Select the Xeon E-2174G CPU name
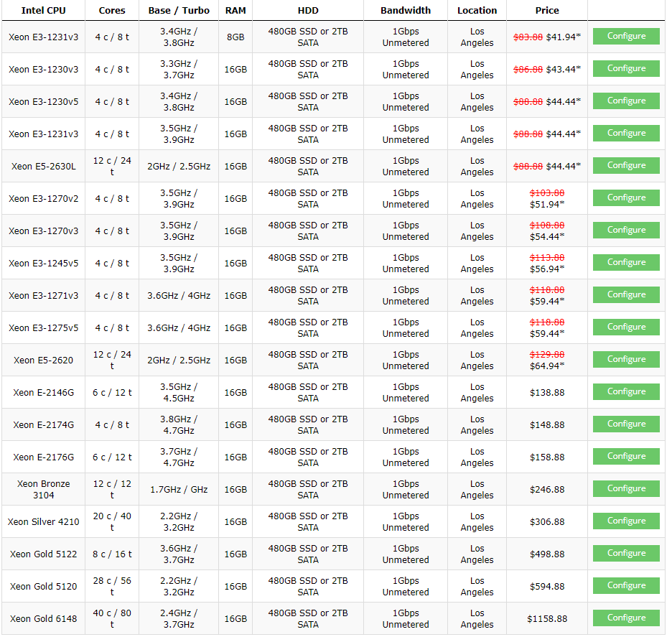 tap(43, 425)
